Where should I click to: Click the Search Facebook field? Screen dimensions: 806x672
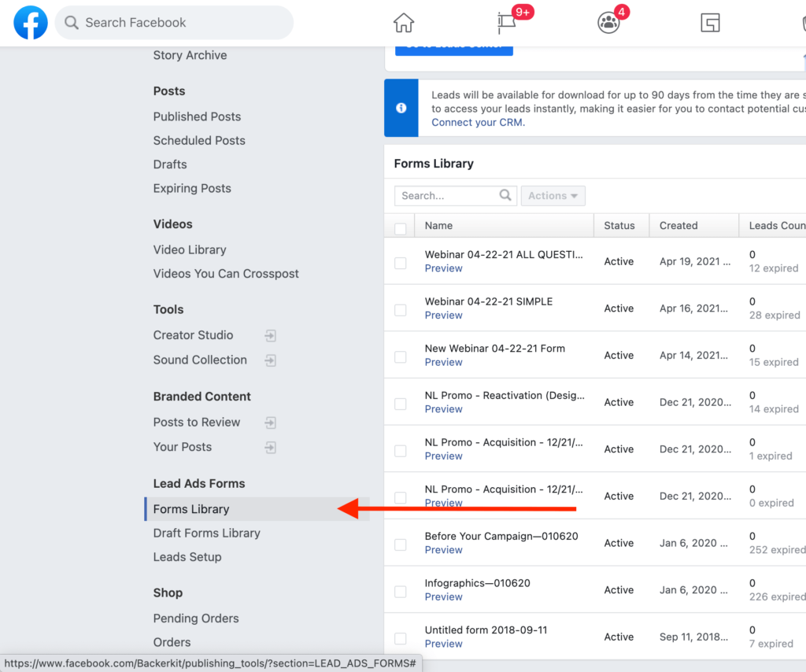coord(174,23)
